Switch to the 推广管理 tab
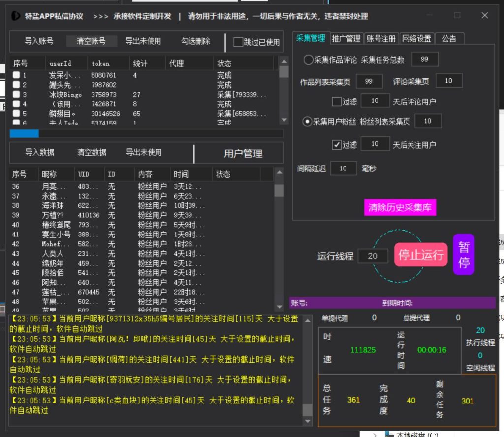 (346, 38)
